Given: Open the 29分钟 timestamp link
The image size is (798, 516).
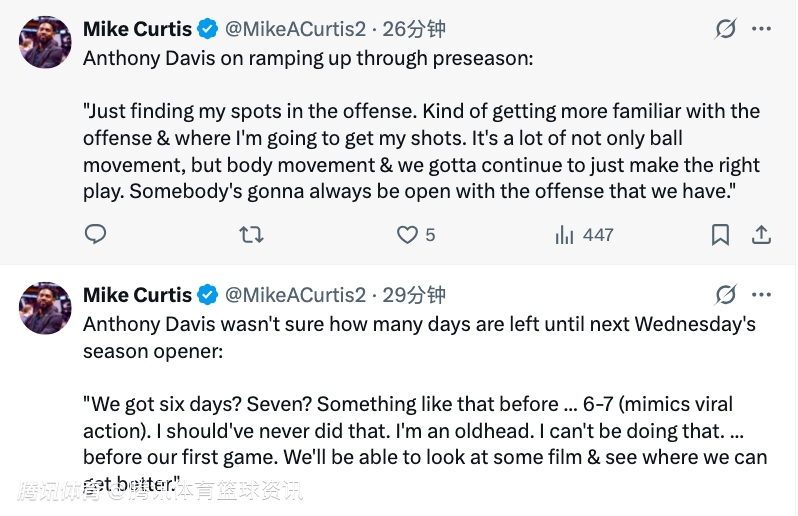Looking at the screenshot, I should coord(414,295).
